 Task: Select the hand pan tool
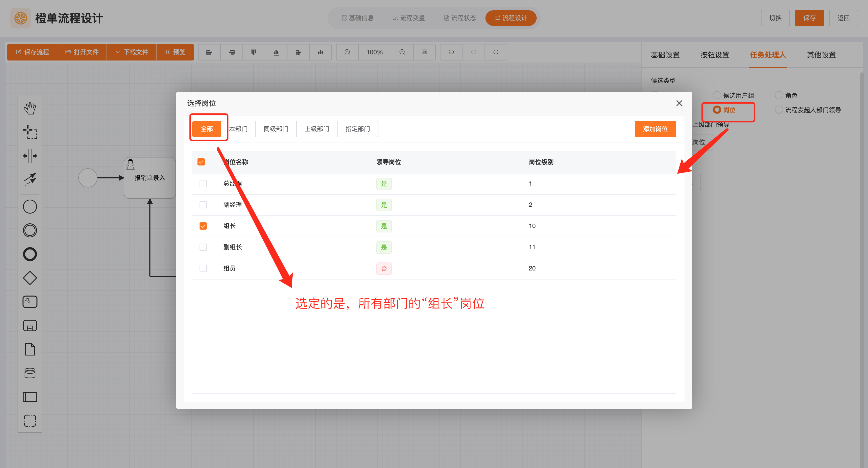[30, 108]
